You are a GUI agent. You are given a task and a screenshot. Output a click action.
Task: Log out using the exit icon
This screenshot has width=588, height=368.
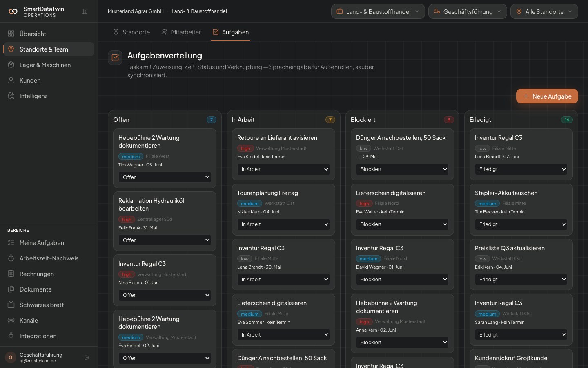[87, 357]
